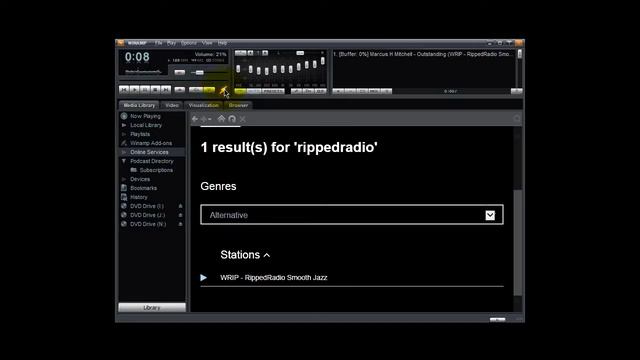Click the Previous track button

coord(124,89)
